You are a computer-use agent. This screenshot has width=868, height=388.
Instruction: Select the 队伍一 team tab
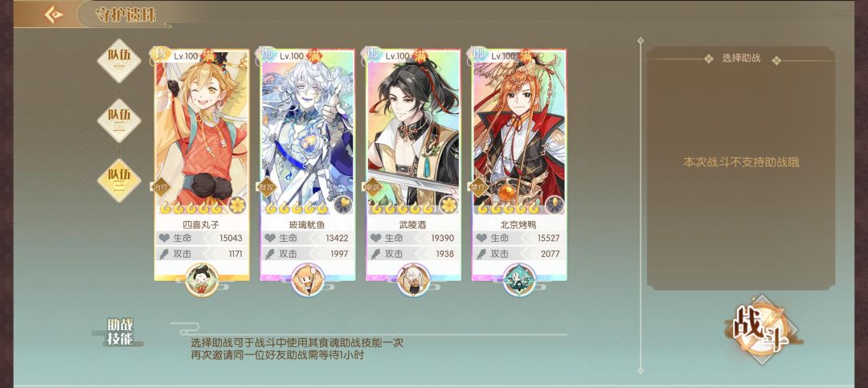(119, 61)
